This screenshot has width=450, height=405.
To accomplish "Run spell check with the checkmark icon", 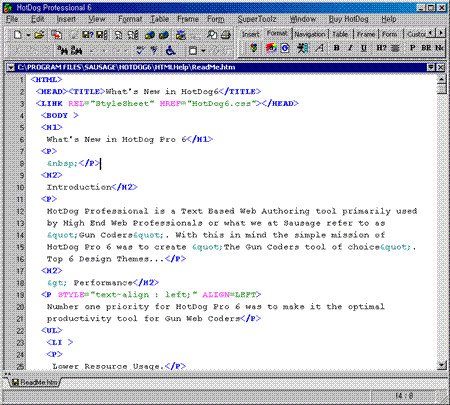I will [140, 50].
